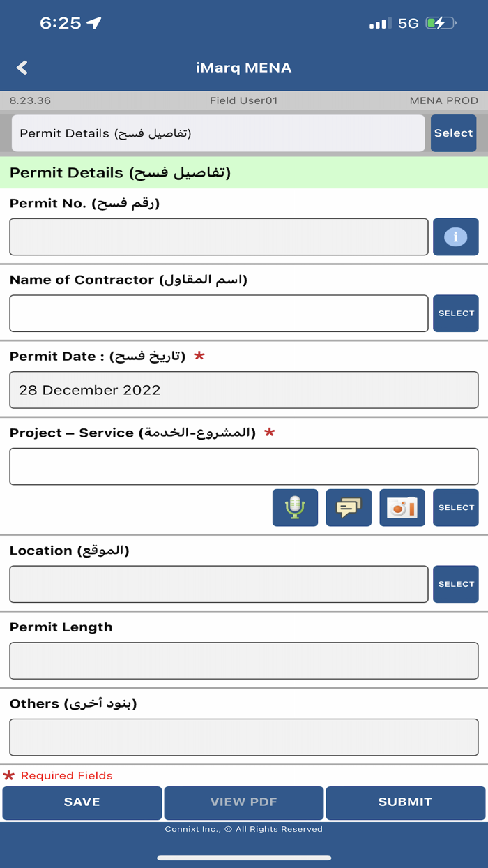Click the Name of Contractor text field
This screenshot has height=868, width=488.
click(218, 313)
